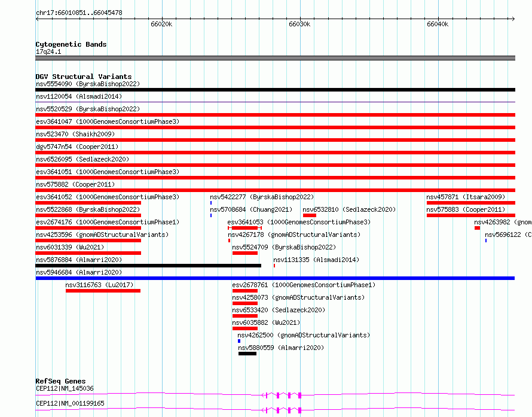
Task: Click nsv4253596 gnomAD variant label
Action: click(102, 235)
